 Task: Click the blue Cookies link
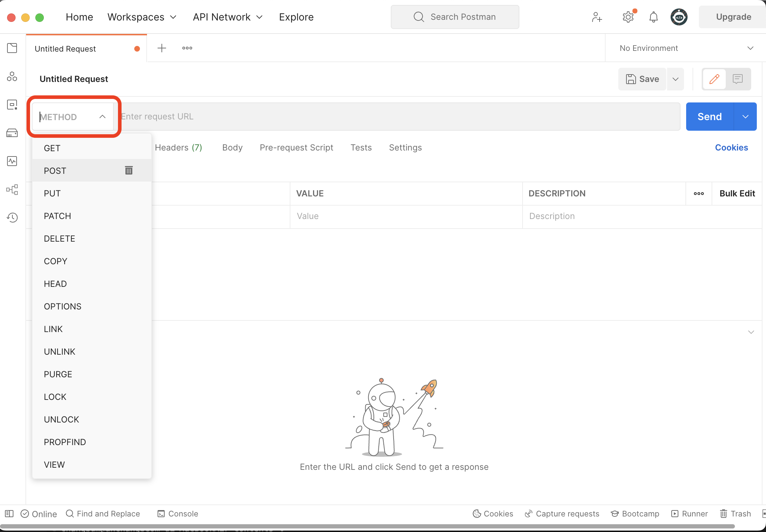tap(731, 148)
